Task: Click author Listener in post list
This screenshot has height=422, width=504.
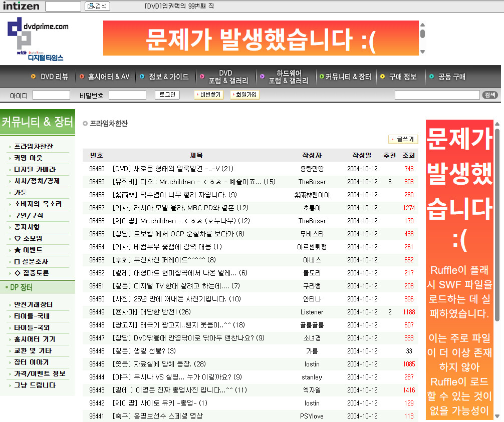Action: tap(312, 312)
